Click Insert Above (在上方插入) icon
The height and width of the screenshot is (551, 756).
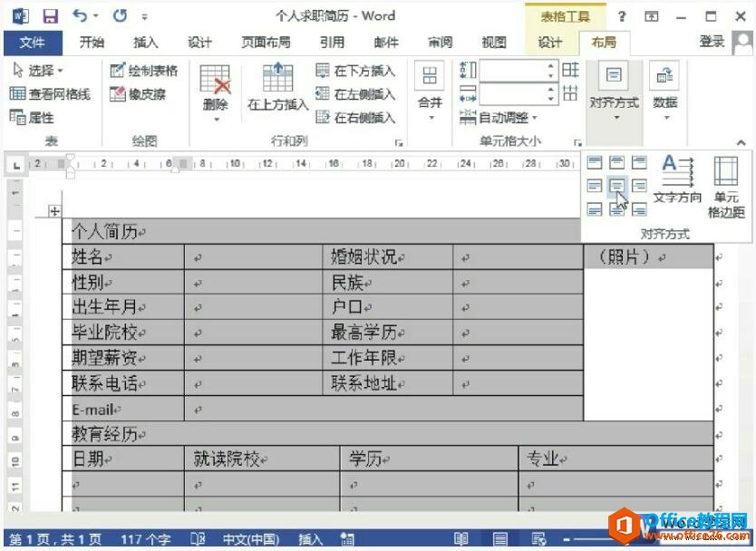(x=277, y=87)
